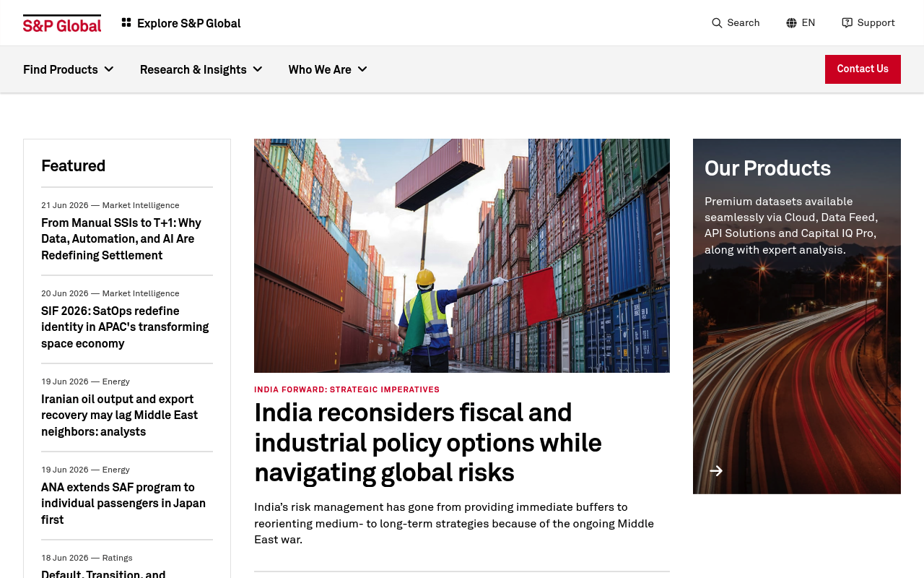Click '19 Jun 2026 — Energy' above Iranian oil
Viewport: 924px width, 578px height.
point(85,381)
